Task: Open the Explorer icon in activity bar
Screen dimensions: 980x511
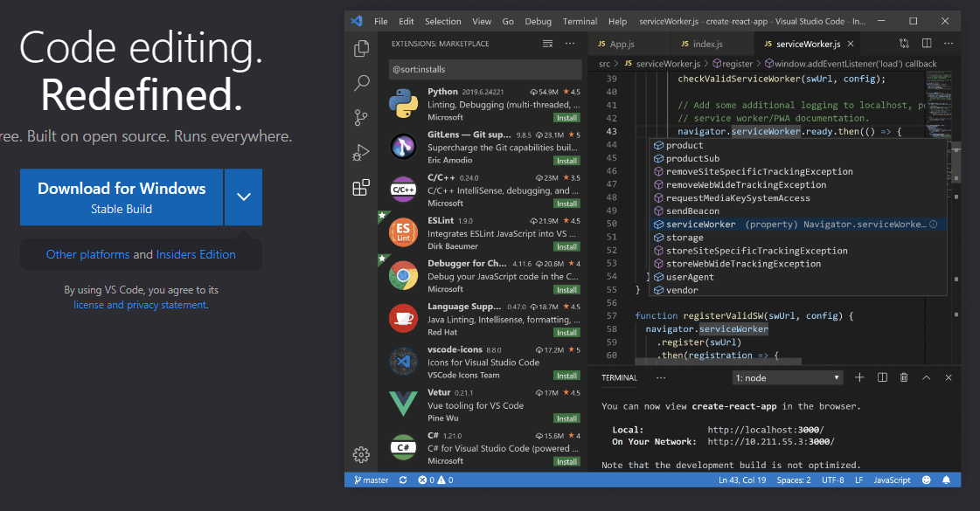Action: coord(361,49)
